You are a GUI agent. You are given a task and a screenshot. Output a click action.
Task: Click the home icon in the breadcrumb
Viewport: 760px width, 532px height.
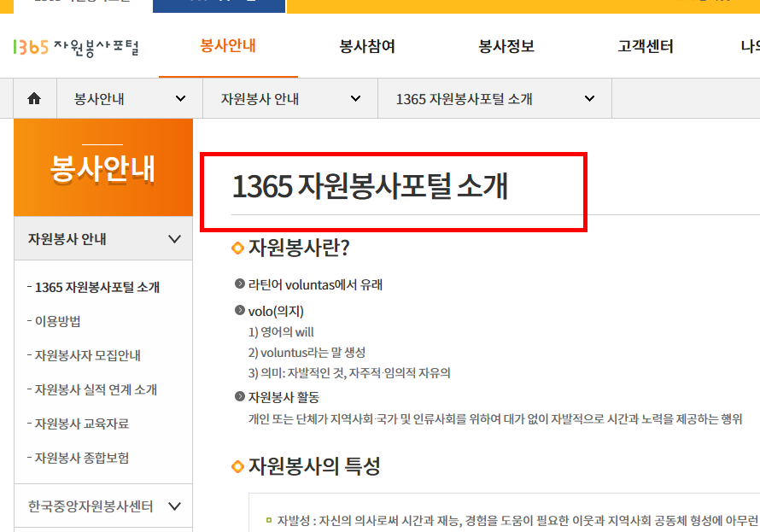coord(34,97)
